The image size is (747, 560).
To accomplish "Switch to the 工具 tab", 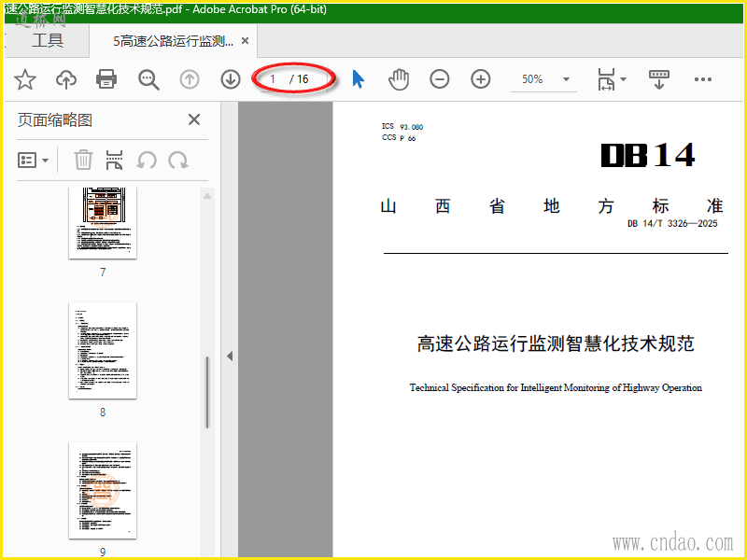I will point(48,40).
